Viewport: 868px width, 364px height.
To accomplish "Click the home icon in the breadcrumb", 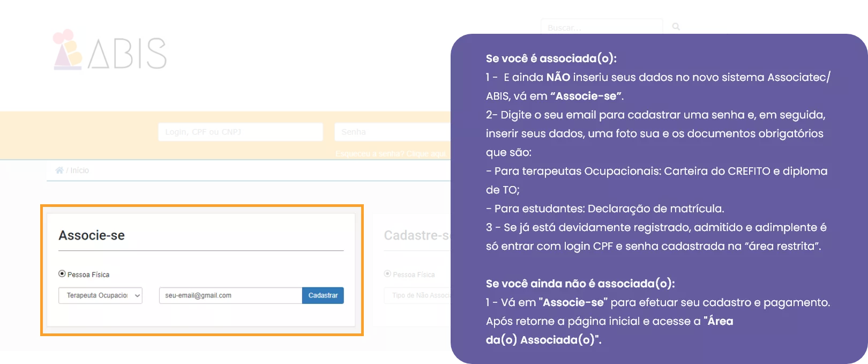I will [59, 170].
